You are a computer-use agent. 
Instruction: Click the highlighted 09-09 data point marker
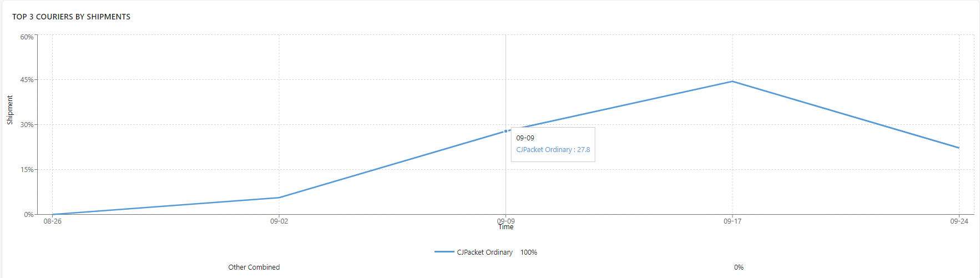pos(506,132)
